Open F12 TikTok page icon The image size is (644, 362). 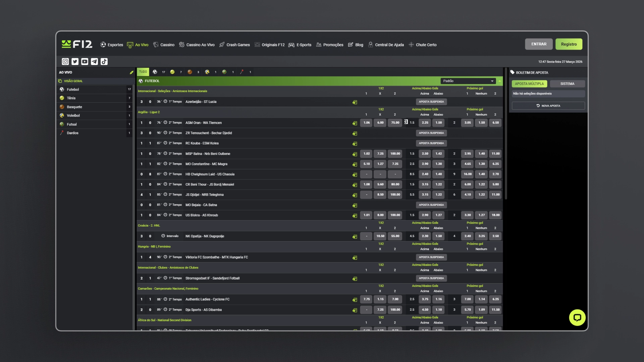pos(104,61)
